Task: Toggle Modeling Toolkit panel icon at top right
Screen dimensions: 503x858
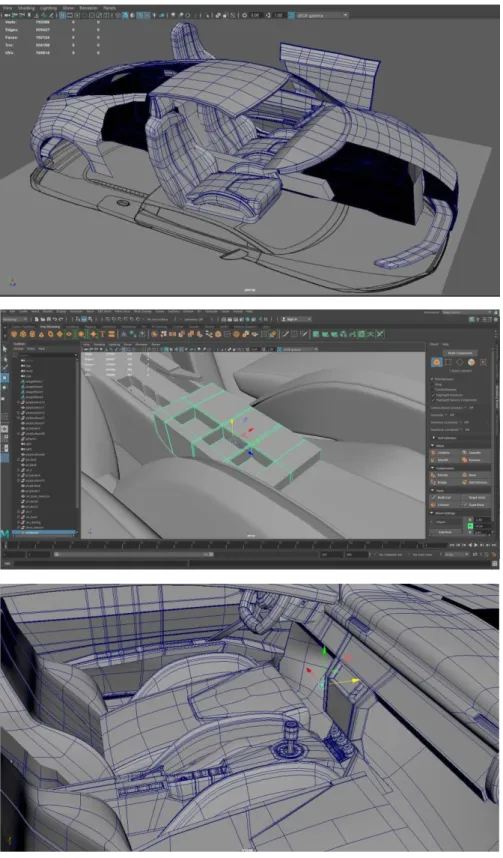Action: [x=472, y=319]
